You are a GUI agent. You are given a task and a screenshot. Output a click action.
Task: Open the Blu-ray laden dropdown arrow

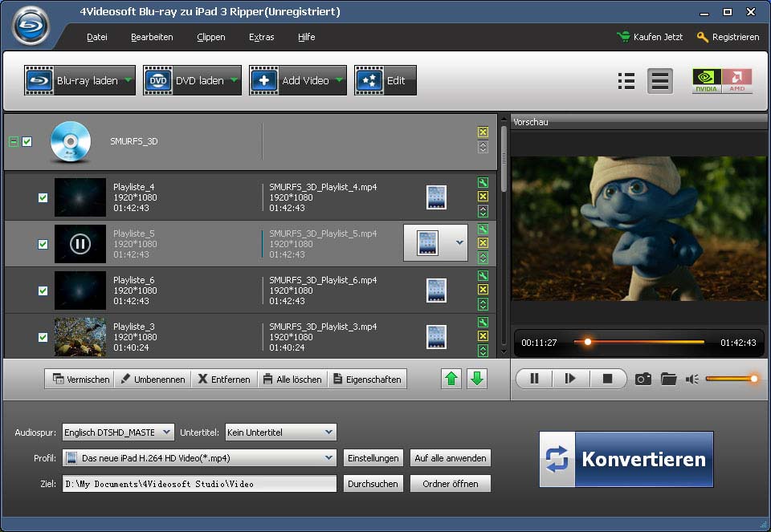128,80
